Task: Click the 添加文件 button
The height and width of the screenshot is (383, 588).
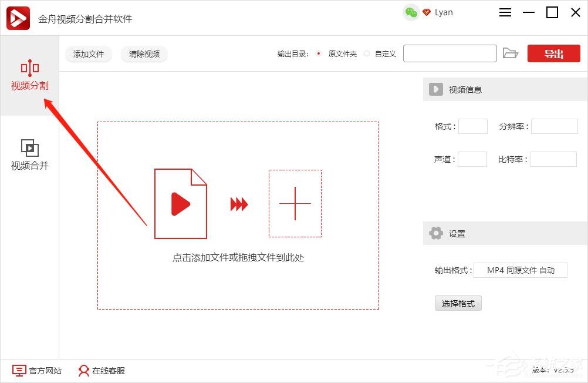Action: pyautogui.click(x=88, y=54)
